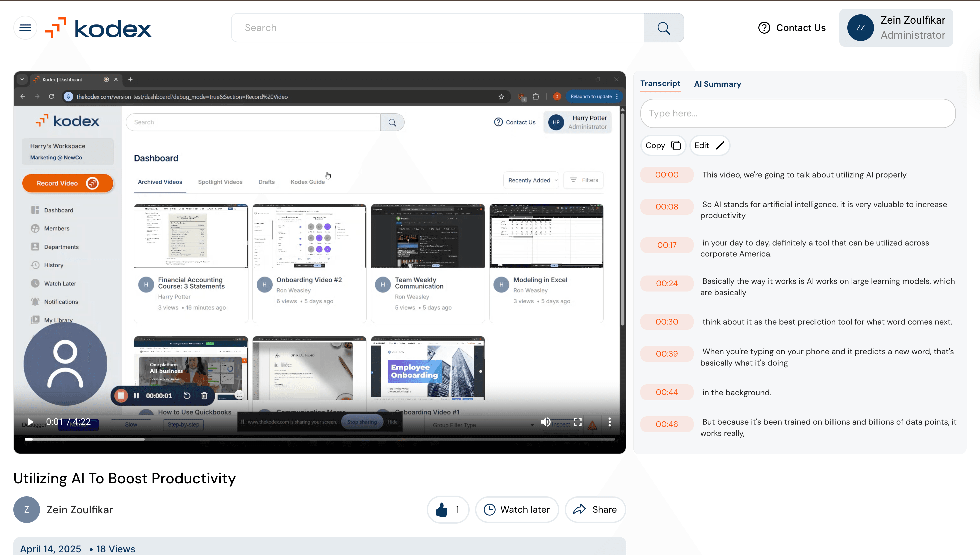Open the Archived Videos tab in the recording

click(x=160, y=182)
